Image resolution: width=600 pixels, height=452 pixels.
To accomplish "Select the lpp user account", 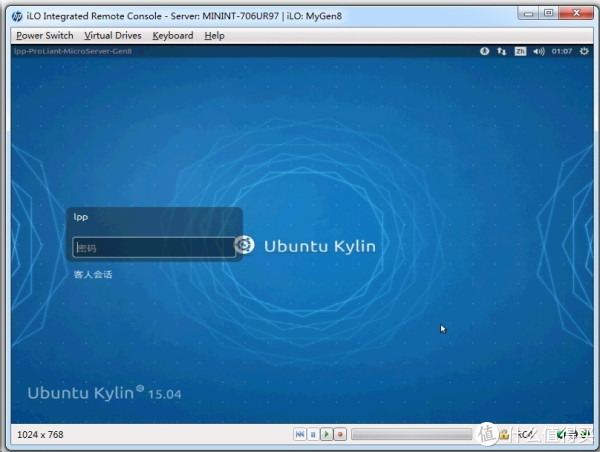I will click(82, 216).
